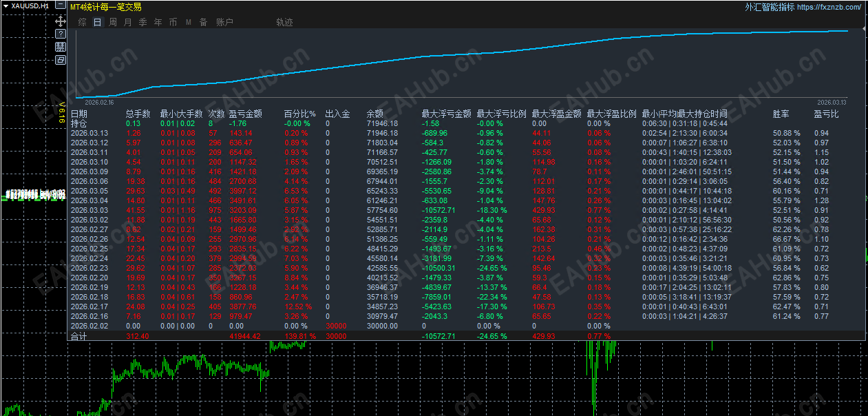Click the 最大浮盈比例 column header

point(611,114)
